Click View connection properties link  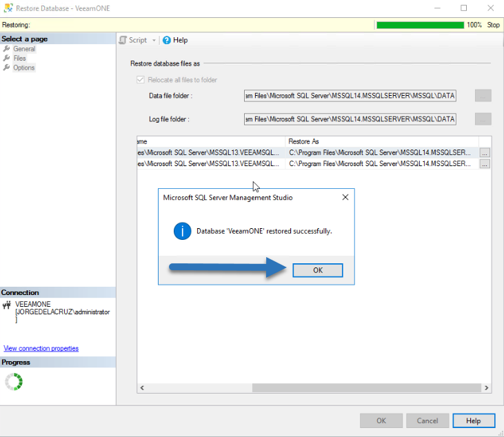pyautogui.click(x=41, y=348)
